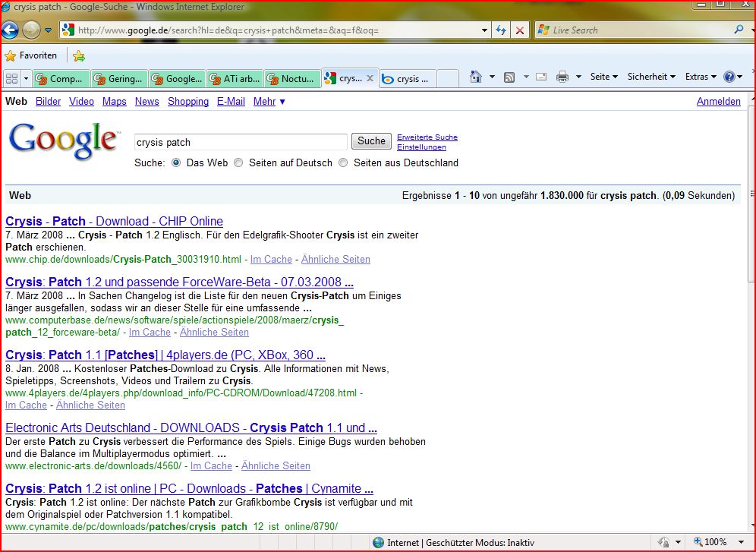Open the Maps link
The image size is (756, 552).
coord(115,102)
